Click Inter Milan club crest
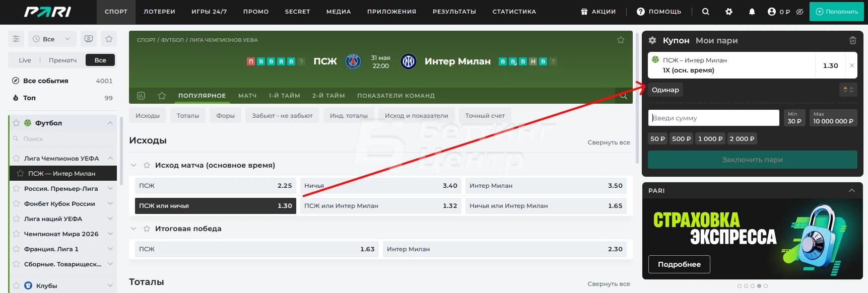 pos(409,61)
